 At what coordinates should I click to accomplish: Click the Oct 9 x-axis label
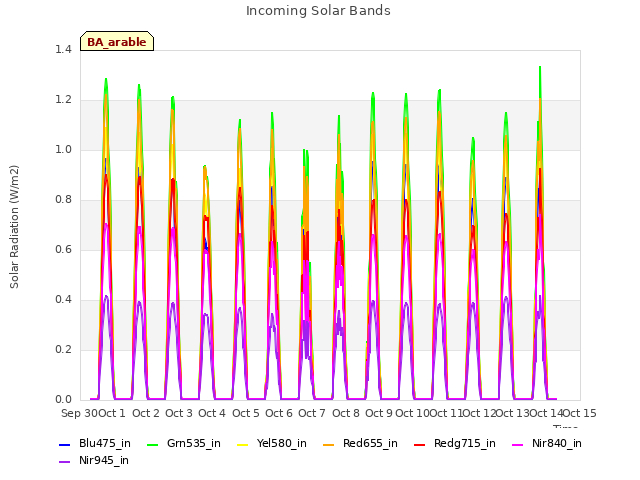click(x=379, y=413)
